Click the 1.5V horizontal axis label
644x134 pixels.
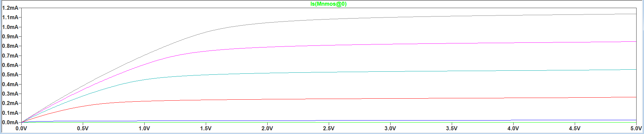(206, 128)
